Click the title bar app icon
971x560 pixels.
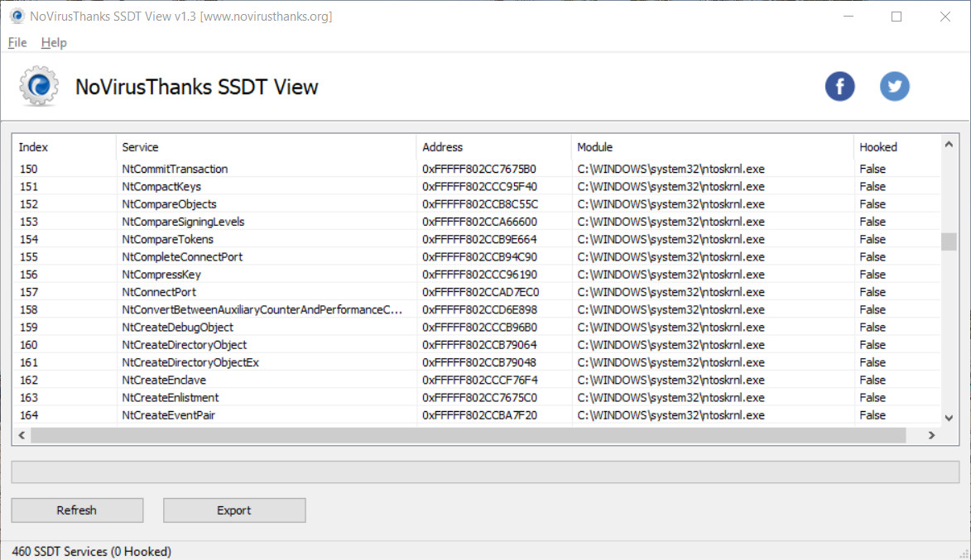pyautogui.click(x=17, y=16)
